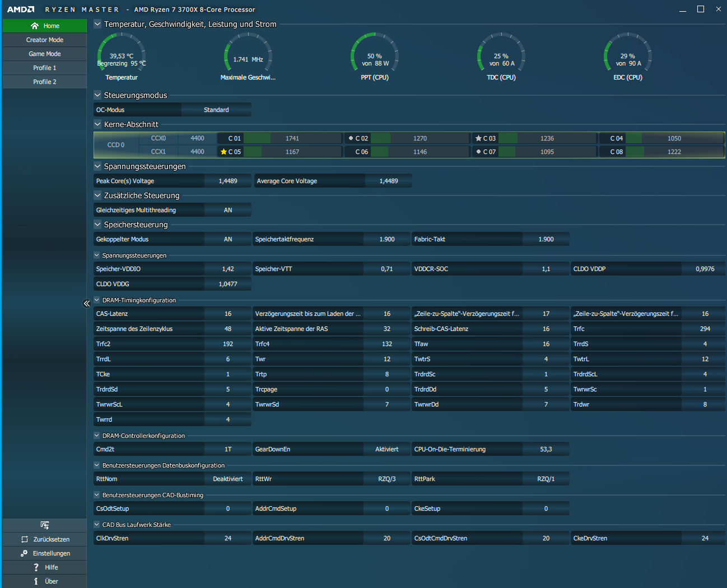Click the RttPark RZQ/1 value
Viewport: 727px width, 588px height.
click(546, 479)
